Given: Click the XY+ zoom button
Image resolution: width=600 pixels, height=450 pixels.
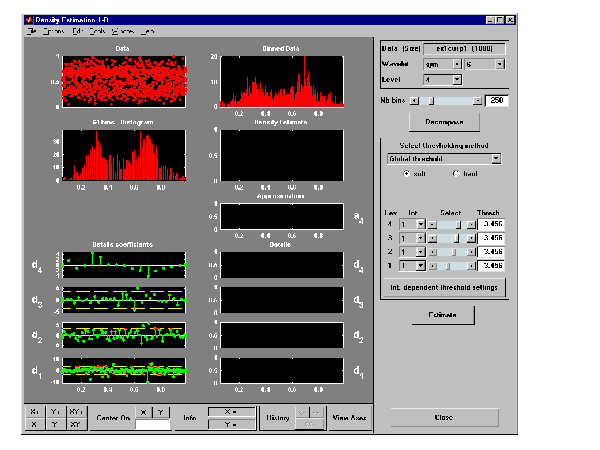Looking at the screenshot, I should click(x=77, y=411).
